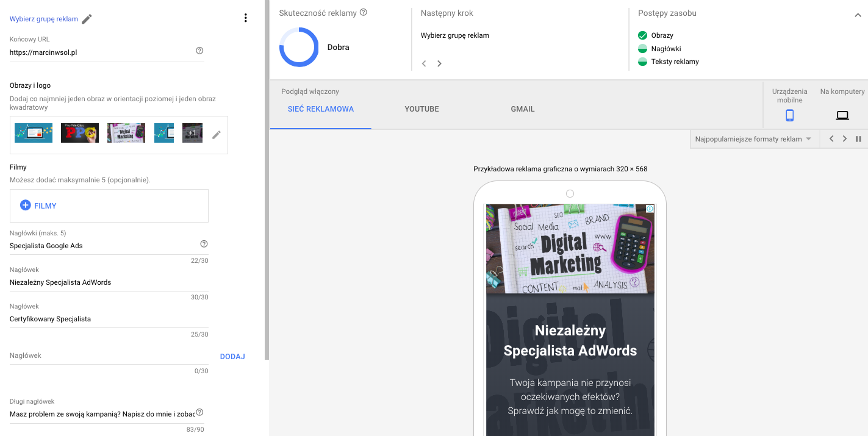Open the +1 more images thumbnail
Image resolution: width=868 pixels, height=436 pixels.
pos(192,133)
